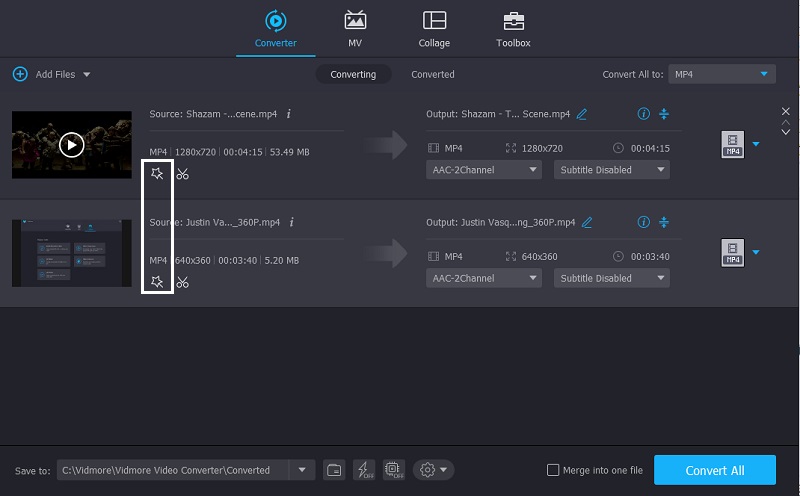The height and width of the screenshot is (496, 800).
Task: Open Subtitle Disabled dropdown for Justin video
Action: click(612, 278)
